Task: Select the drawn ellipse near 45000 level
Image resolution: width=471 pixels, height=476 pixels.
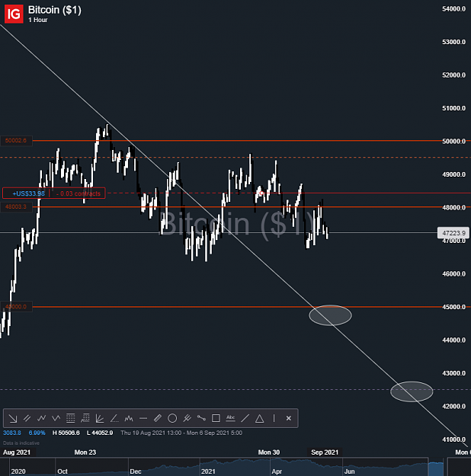Action: point(330,315)
